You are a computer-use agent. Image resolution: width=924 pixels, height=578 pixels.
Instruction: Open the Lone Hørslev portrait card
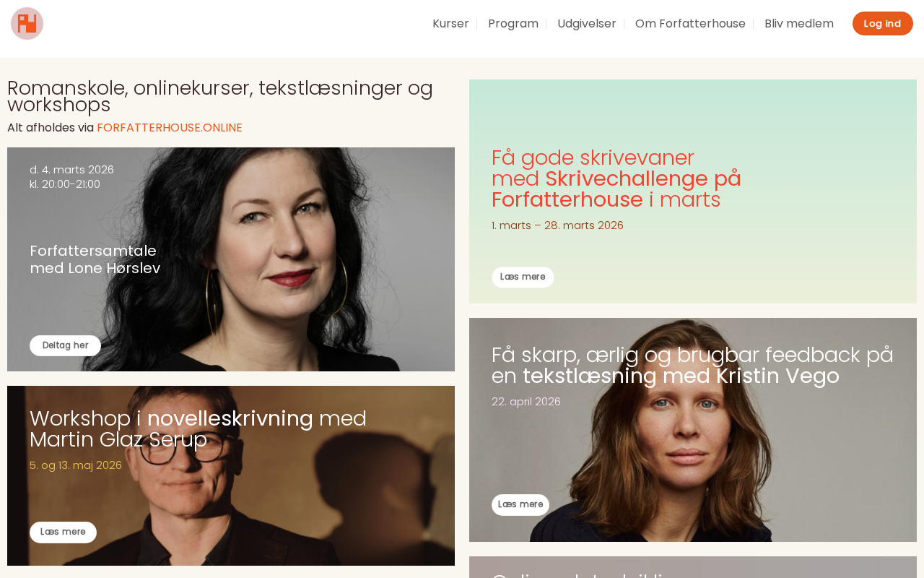coord(231,259)
